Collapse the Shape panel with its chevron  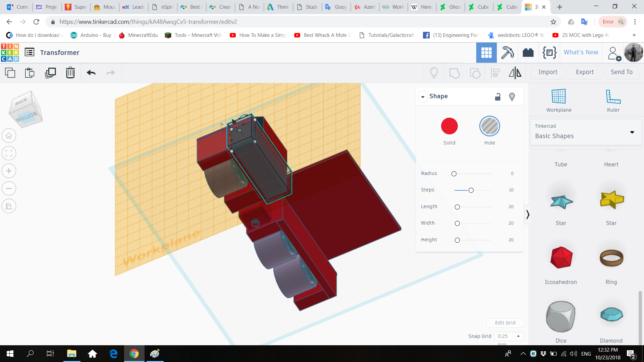click(x=423, y=97)
